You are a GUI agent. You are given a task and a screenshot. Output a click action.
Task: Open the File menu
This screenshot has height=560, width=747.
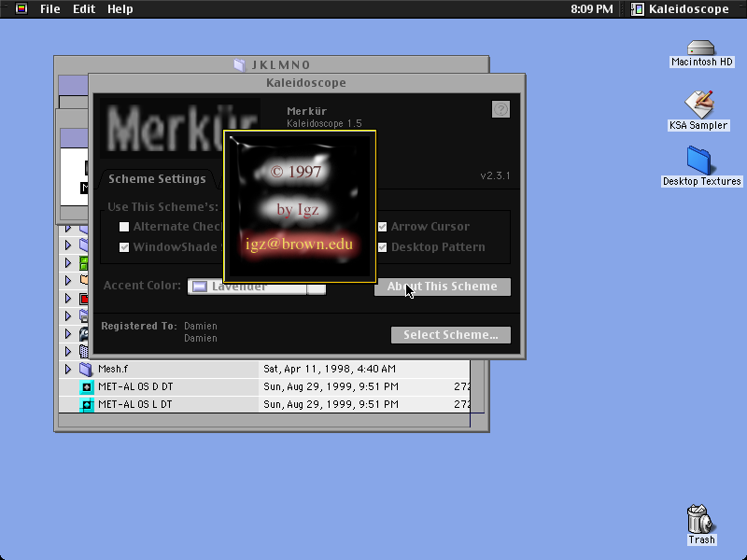[x=50, y=9]
